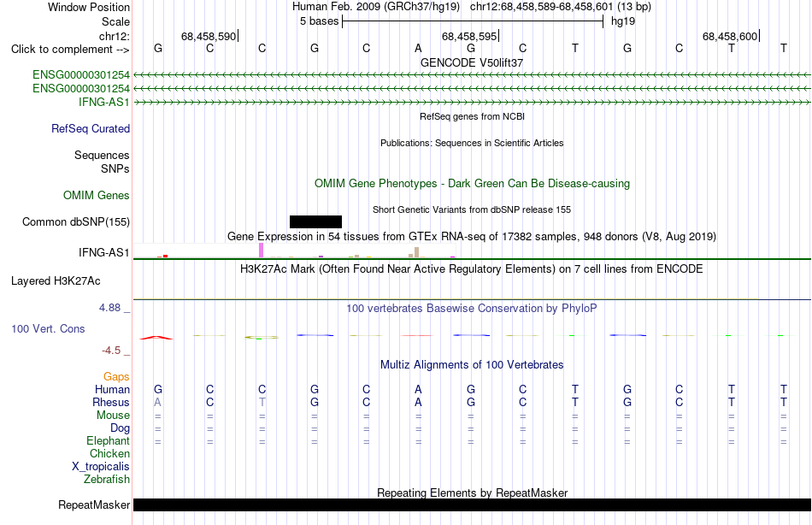Click the black RepeatMasker element bar
This screenshot has height=525, width=812.
[472, 504]
